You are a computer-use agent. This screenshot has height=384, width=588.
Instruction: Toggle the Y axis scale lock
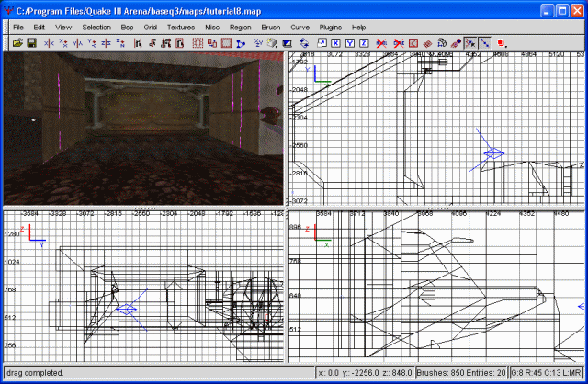coord(350,43)
